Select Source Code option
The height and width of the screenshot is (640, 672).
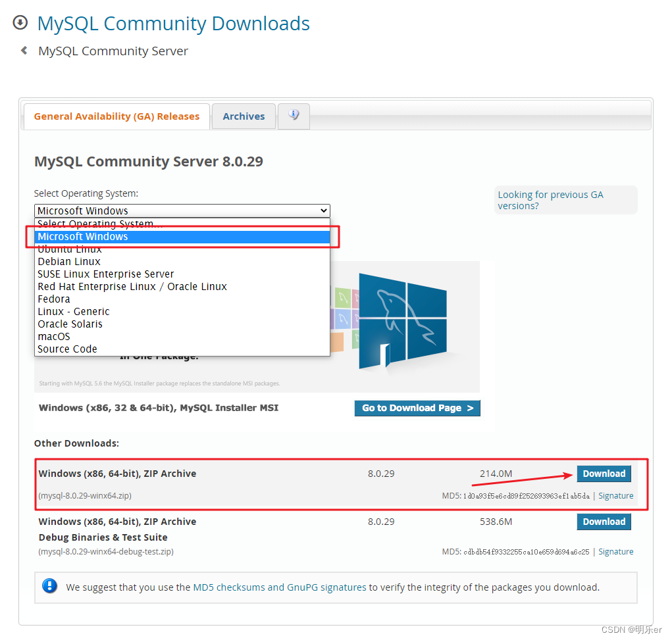pos(182,349)
